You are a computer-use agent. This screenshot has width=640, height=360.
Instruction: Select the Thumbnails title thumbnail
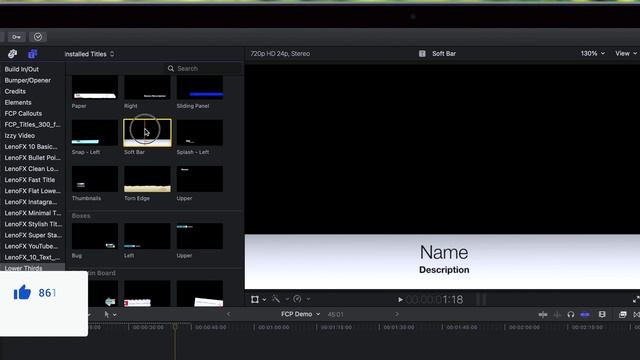click(x=95, y=179)
